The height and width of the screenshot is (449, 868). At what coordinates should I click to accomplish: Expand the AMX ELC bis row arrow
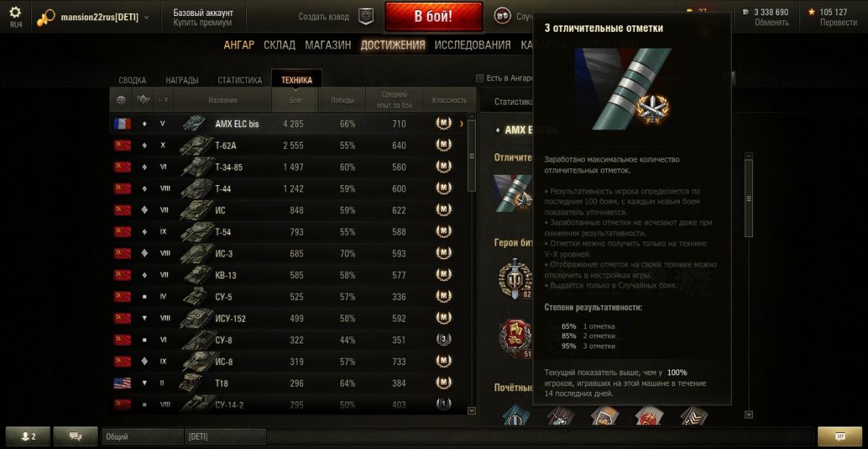tap(461, 124)
